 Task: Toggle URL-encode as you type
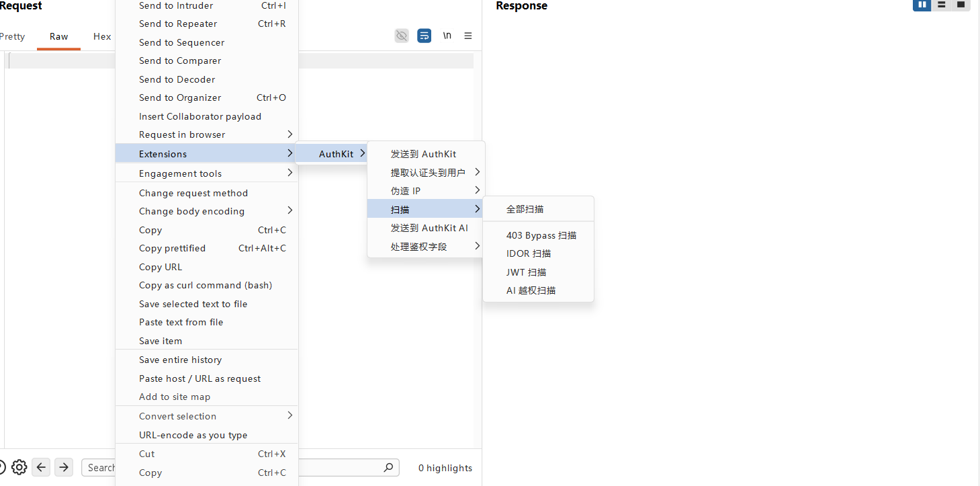(x=207, y=435)
